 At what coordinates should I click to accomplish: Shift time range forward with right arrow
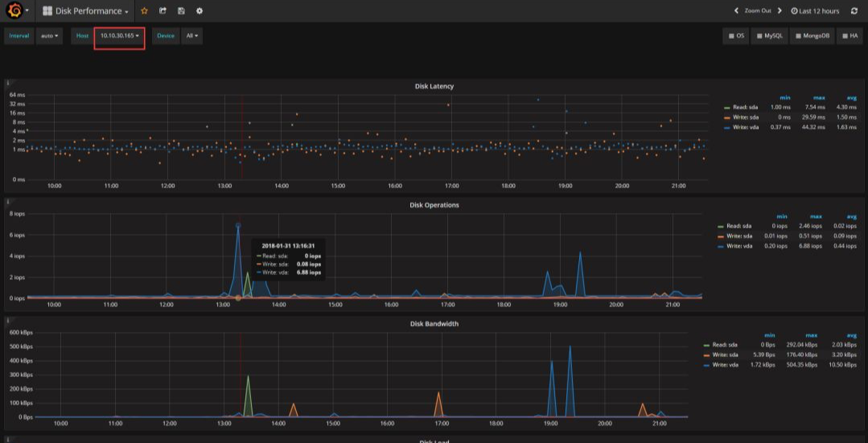[x=780, y=10]
